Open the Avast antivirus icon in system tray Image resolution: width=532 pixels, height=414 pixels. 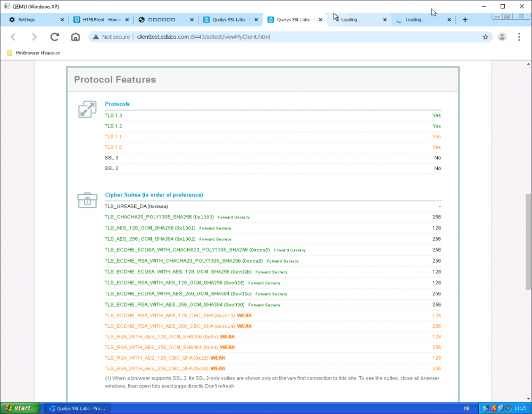pyautogui.click(x=492, y=408)
